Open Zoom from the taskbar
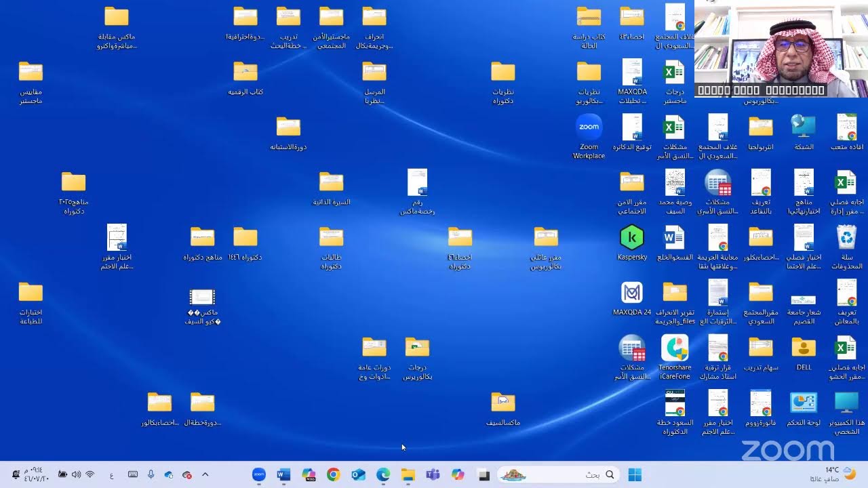This screenshot has width=868, height=488. tap(258, 474)
